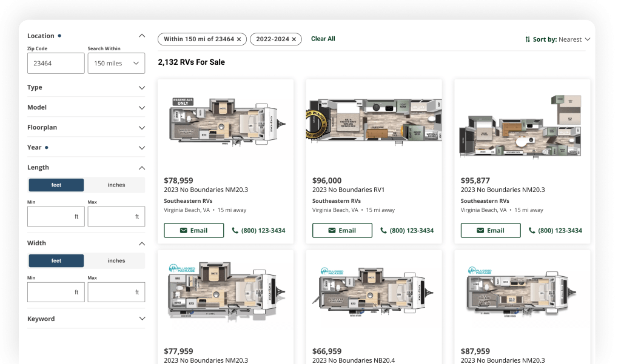Open floorplan image of $77,959 listing

click(227, 291)
